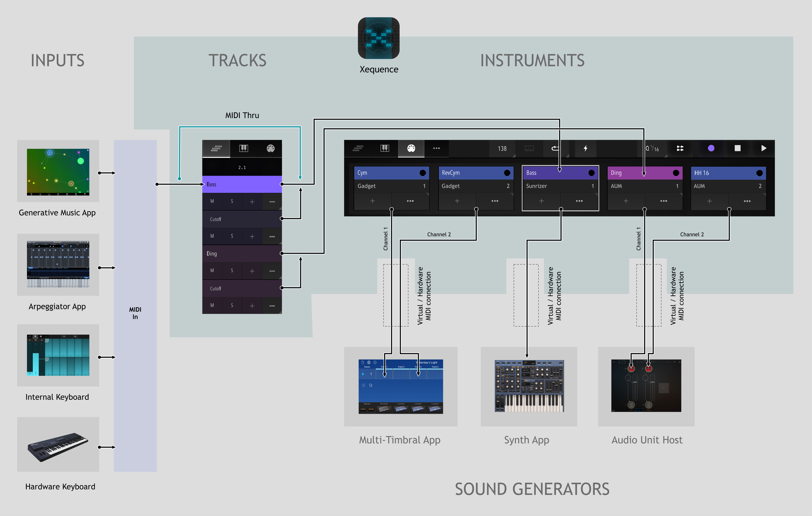Click the metronome icon in instruments toolbar
The image size is (812, 516).
529,148
